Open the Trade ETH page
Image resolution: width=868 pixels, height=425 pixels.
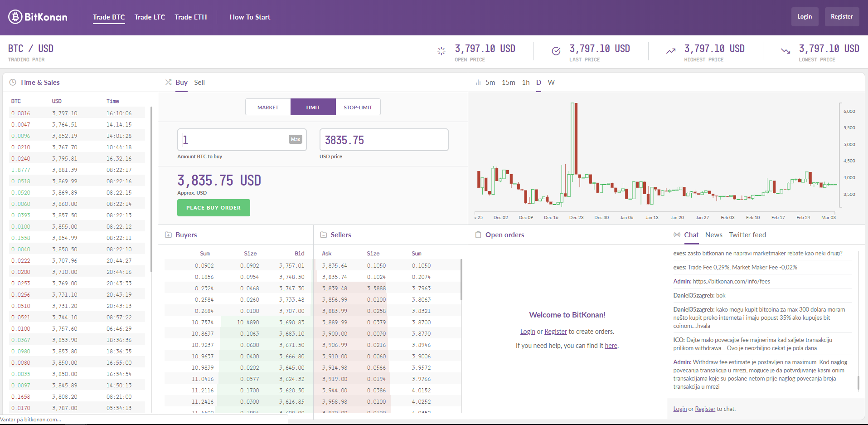[191, 17]
